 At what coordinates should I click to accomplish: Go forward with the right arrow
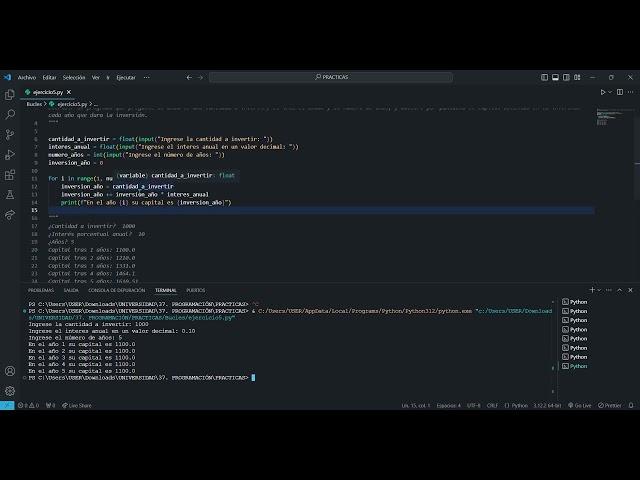tap(200, 77)
